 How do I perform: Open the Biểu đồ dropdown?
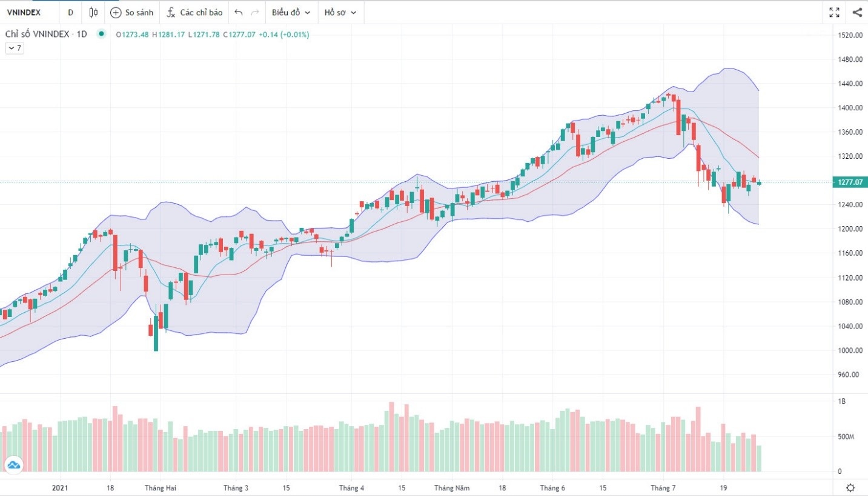tap(291, 12)
